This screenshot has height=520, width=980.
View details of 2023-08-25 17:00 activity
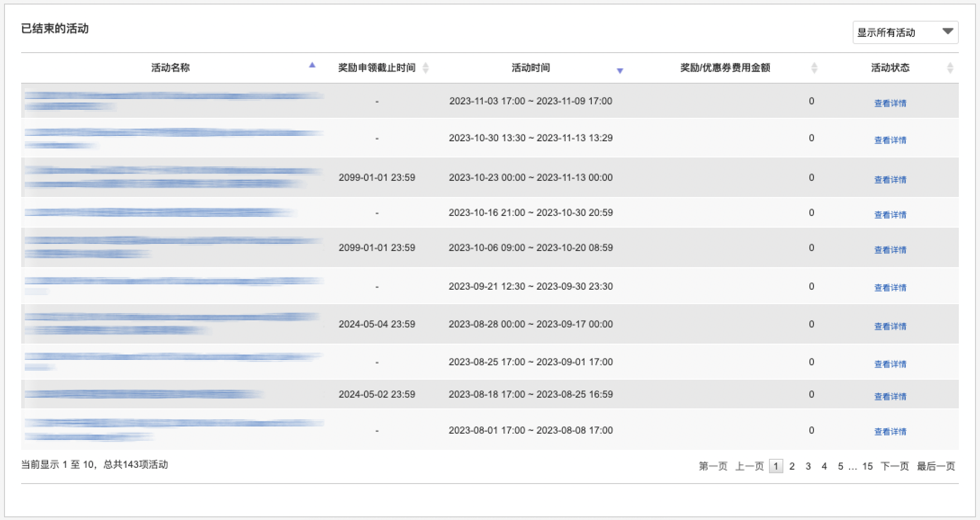(x=890, y=364)
